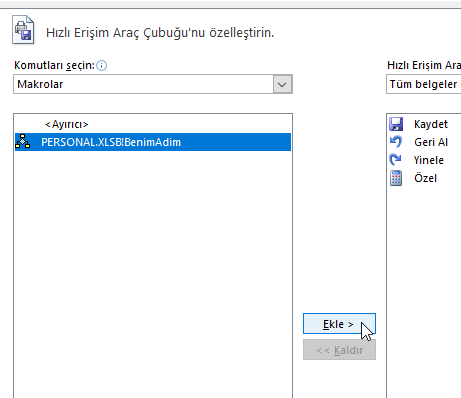This screenshot has width=461, height=398.
Task: Click the Kaydet floppy disk icon
Action: tap(396, 124)
